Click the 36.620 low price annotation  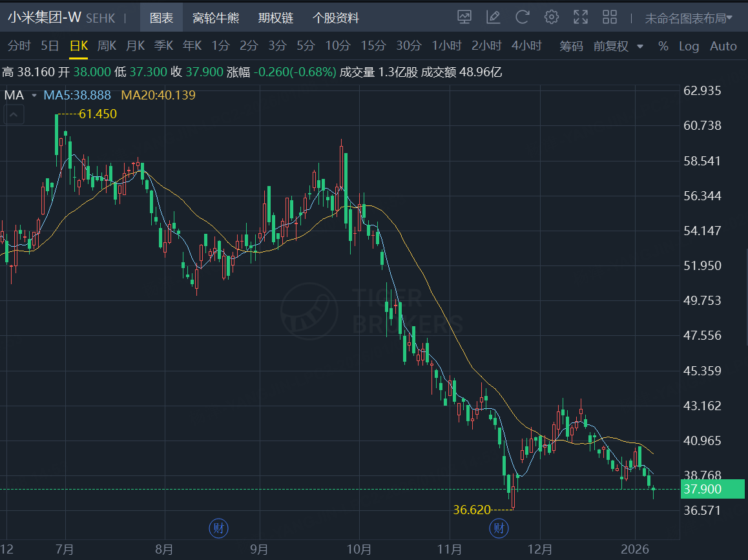point(472,510)
